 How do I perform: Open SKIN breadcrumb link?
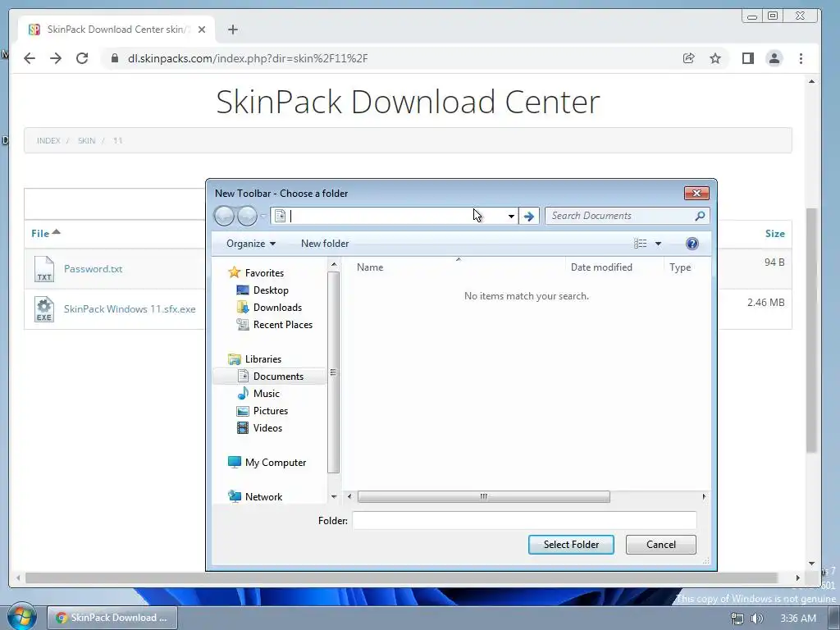(86, 140)
